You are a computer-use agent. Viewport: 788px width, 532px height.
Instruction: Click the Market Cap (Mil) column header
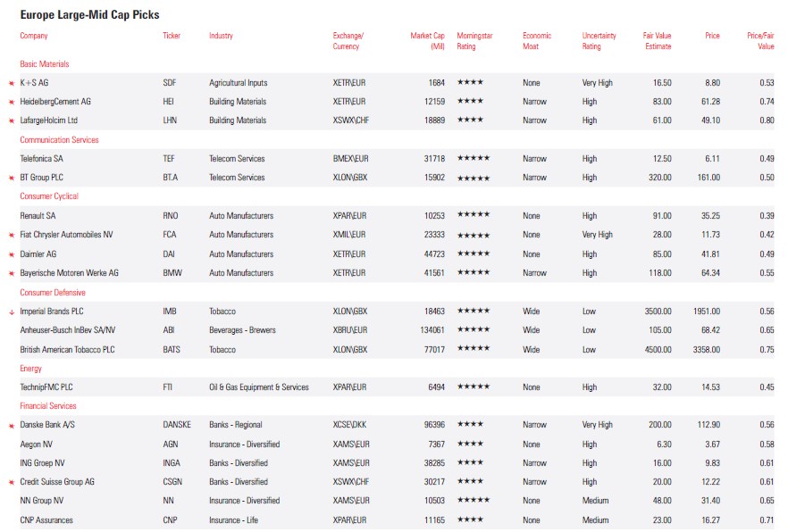[x=427, y=41]
